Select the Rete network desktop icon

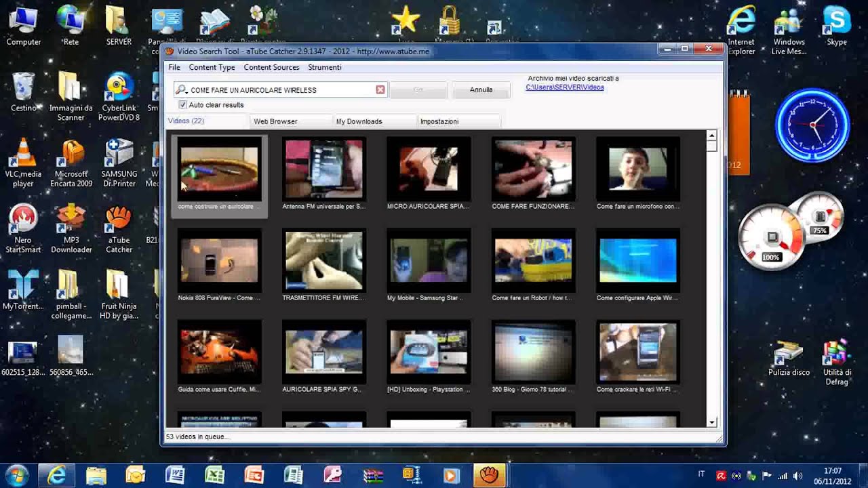71,26
